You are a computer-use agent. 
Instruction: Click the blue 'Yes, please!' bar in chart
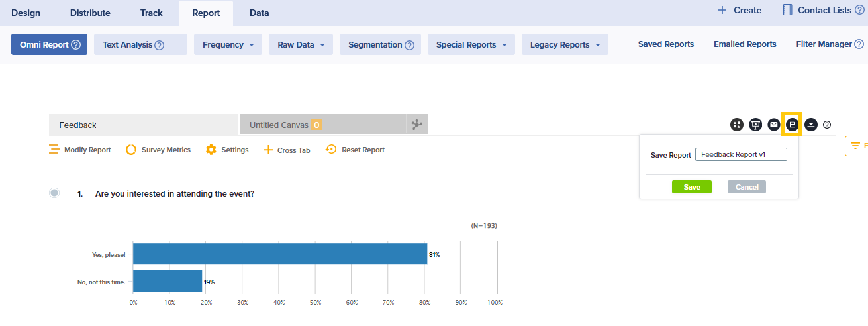[x=279, y=254]
